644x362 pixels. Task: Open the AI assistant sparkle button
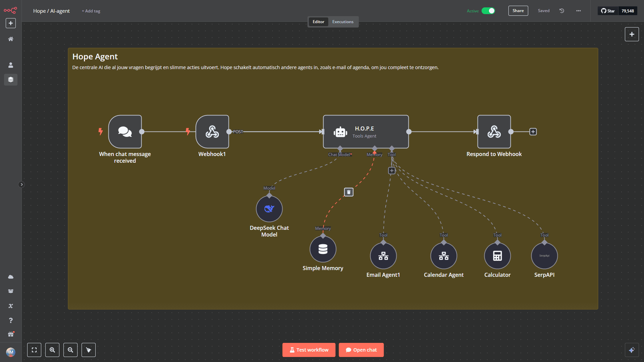632,350
